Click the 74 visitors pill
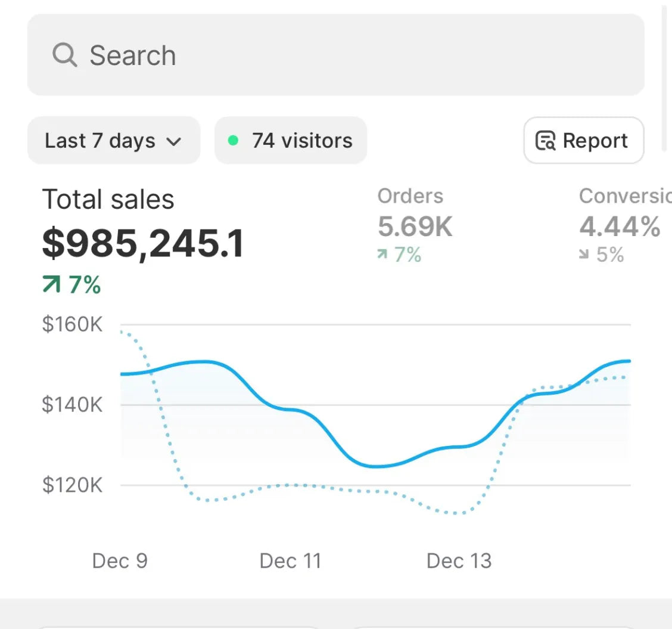This screenshot has height=629, width=672. (x=291, y=141)
